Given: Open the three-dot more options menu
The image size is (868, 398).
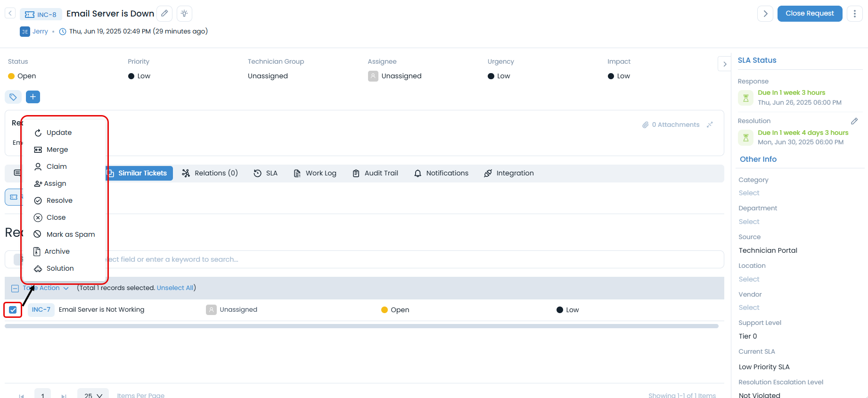Looking at the screenshot, I should 854,14.
